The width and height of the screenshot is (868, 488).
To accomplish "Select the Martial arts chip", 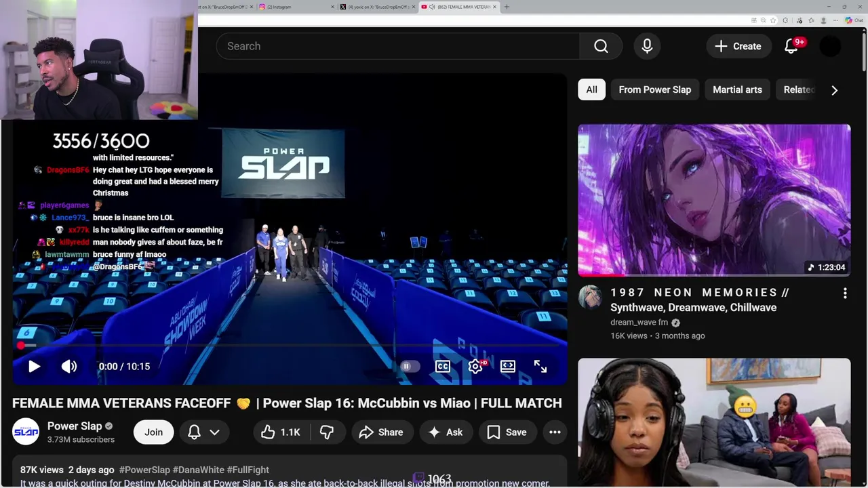I will point(737,89).
